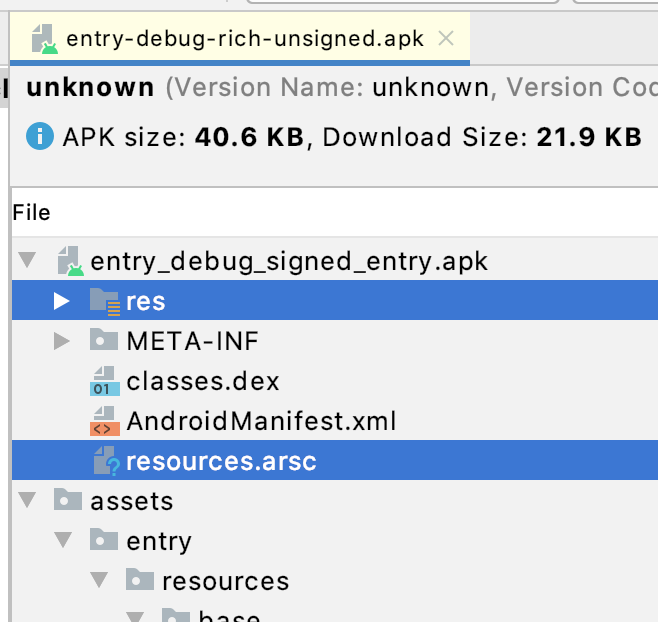Close the entry-debug-rich-unsigned.apk tab

[x=446, y=39]
